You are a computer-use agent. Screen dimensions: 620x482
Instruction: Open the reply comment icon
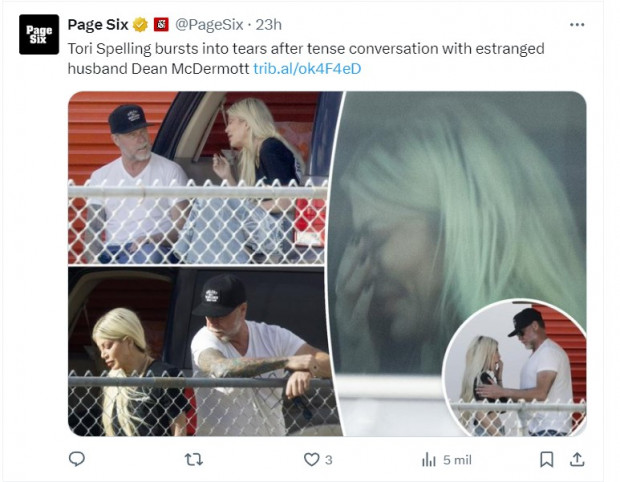(x=77, y=459)
